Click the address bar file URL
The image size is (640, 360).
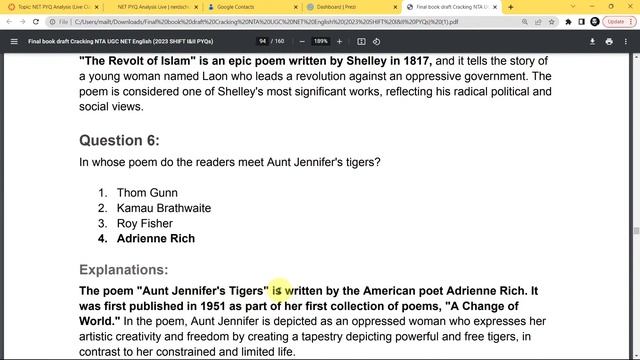coord(266,22)
